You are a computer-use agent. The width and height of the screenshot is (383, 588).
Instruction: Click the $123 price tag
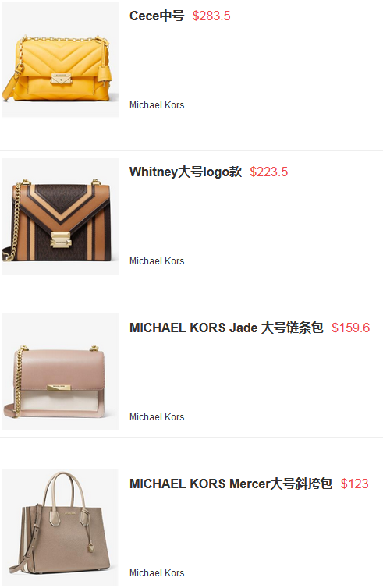click(354, 484)
